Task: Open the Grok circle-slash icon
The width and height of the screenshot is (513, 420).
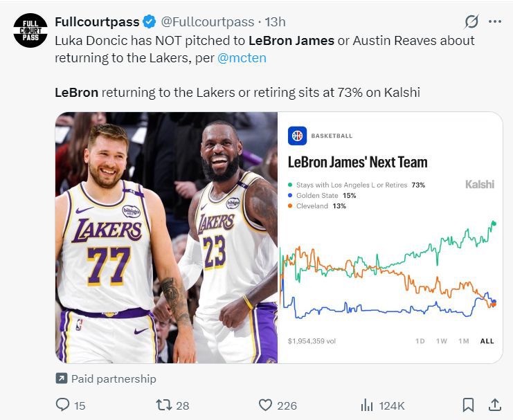Action: point(471,22)
